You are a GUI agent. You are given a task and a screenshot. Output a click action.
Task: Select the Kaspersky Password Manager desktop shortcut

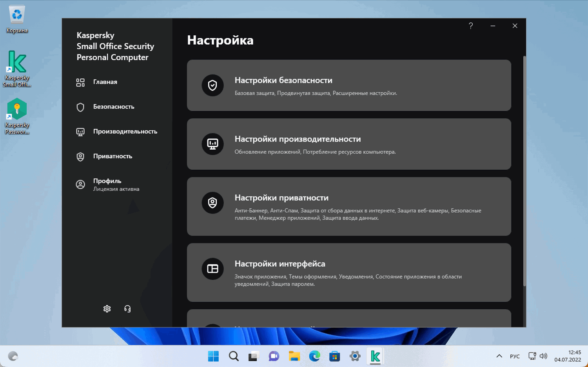coord(17,116)
